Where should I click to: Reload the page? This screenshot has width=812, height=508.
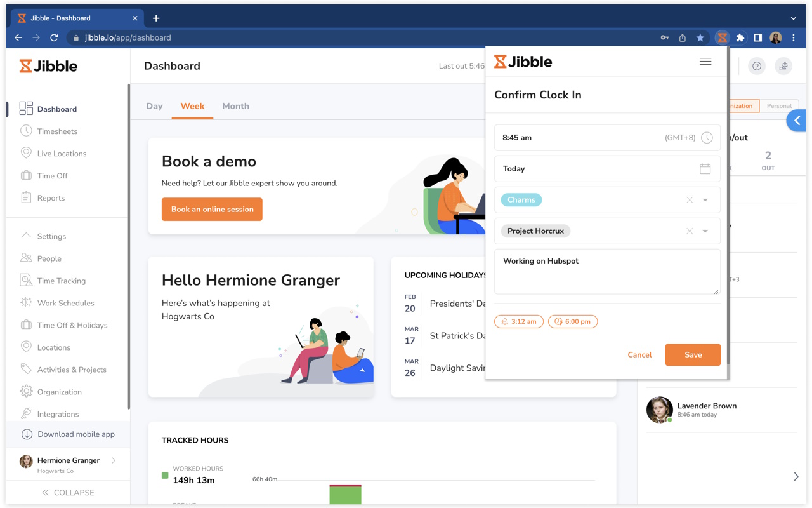tap(54, 37)
